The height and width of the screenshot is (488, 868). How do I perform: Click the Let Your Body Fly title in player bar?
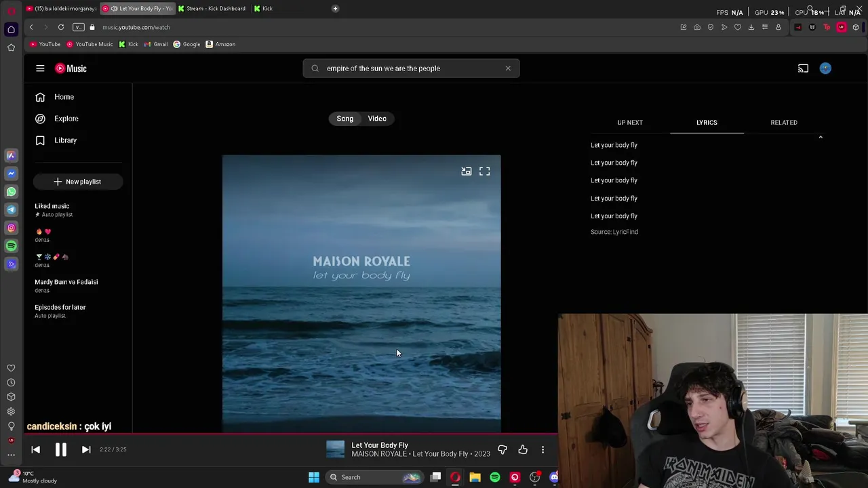(380, 445)
